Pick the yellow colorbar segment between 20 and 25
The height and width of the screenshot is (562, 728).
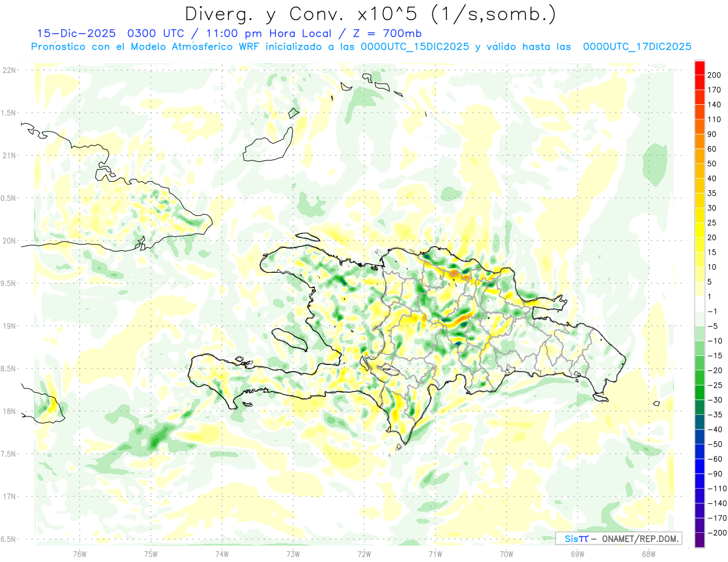(699, 230)
